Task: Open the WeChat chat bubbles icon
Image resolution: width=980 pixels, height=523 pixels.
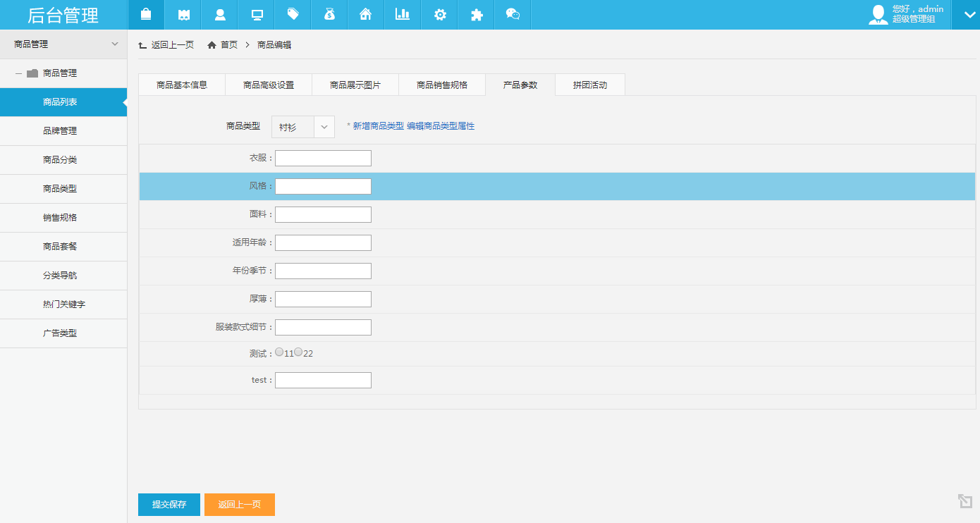Action: click(x=513, y=15)
